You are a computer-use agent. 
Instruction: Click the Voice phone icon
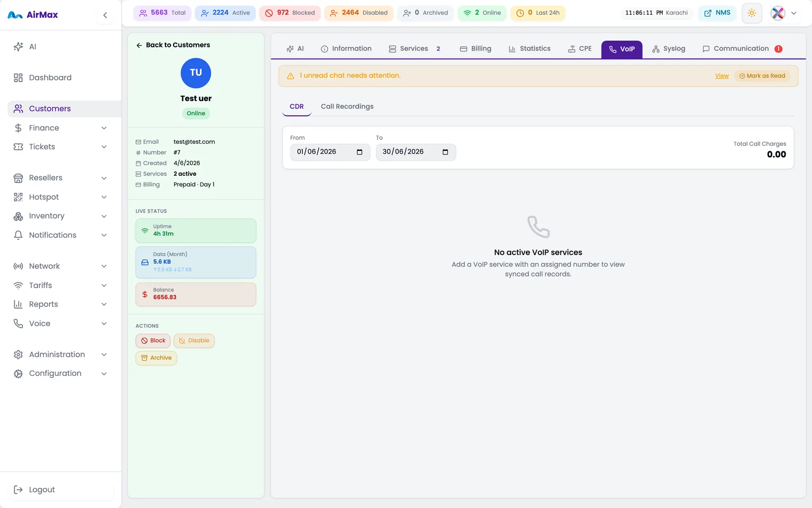(18, 324)
